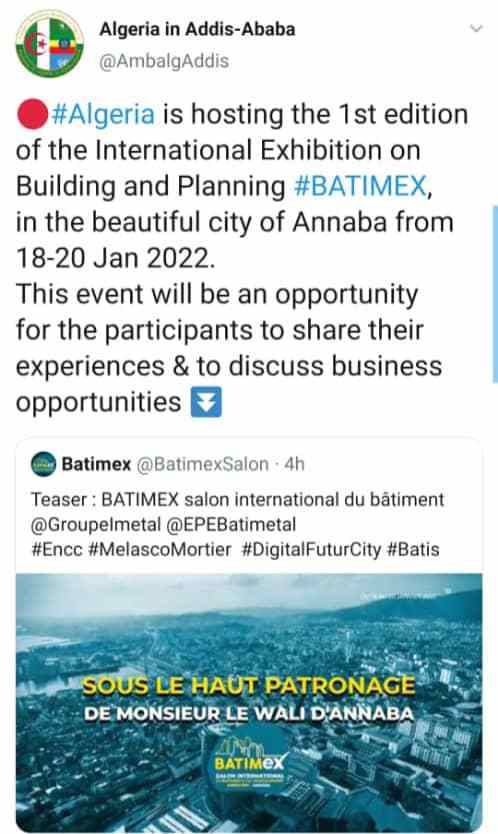Open the Batimex avatar in quoted tweet

[x=44, y=464]
